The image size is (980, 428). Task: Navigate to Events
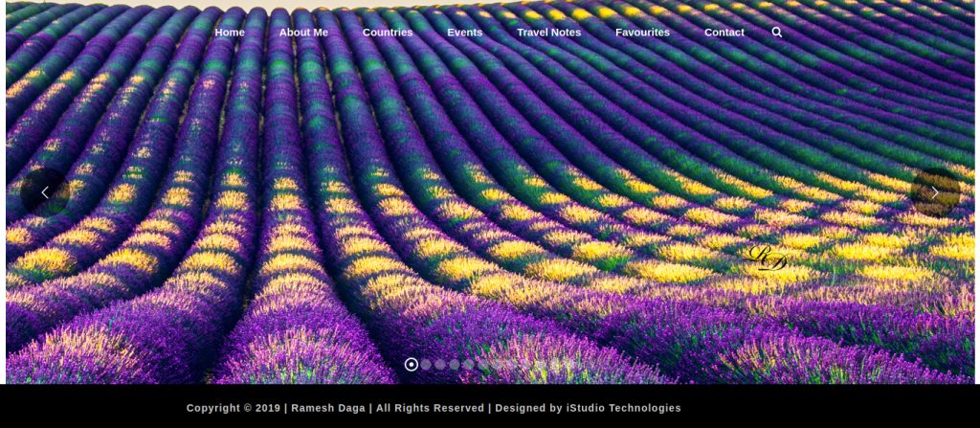(464, 33)
